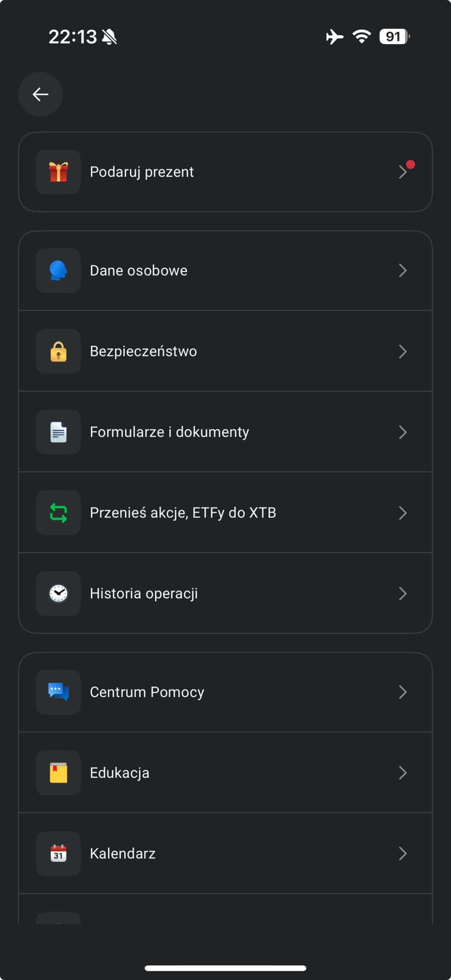Tap the green transfer arrows icon

[58, 513]
